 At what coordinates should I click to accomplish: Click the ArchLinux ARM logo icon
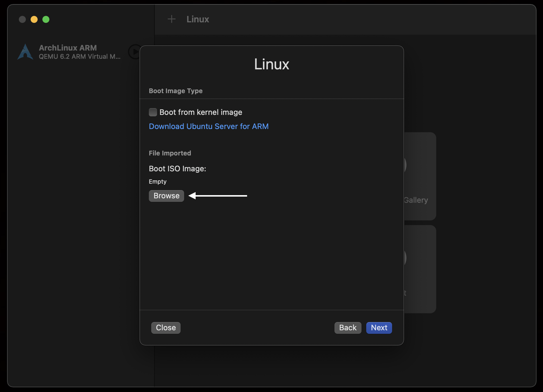pyautogui.click(x=25, y=52)
